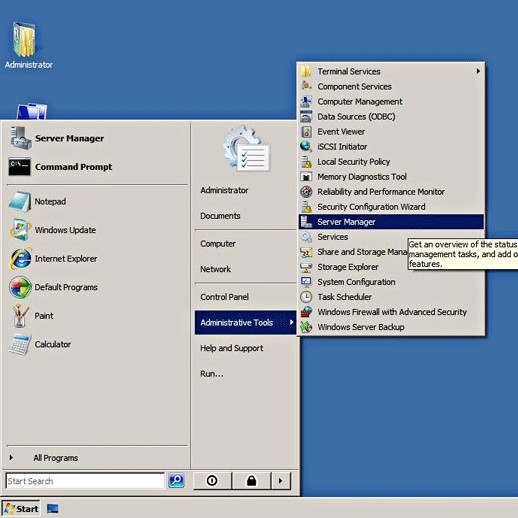Click the Component Services icon

(x=306, y=86)
